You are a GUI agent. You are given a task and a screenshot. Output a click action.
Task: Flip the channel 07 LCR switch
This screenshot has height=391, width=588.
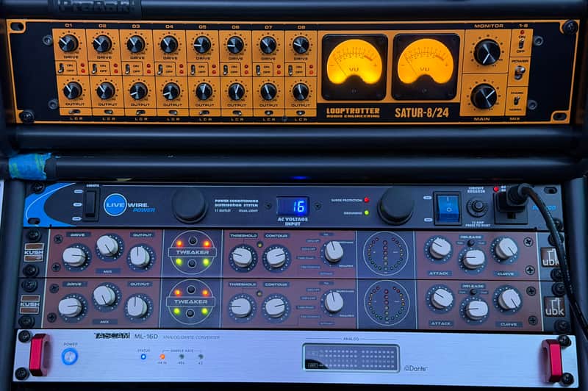268,112
